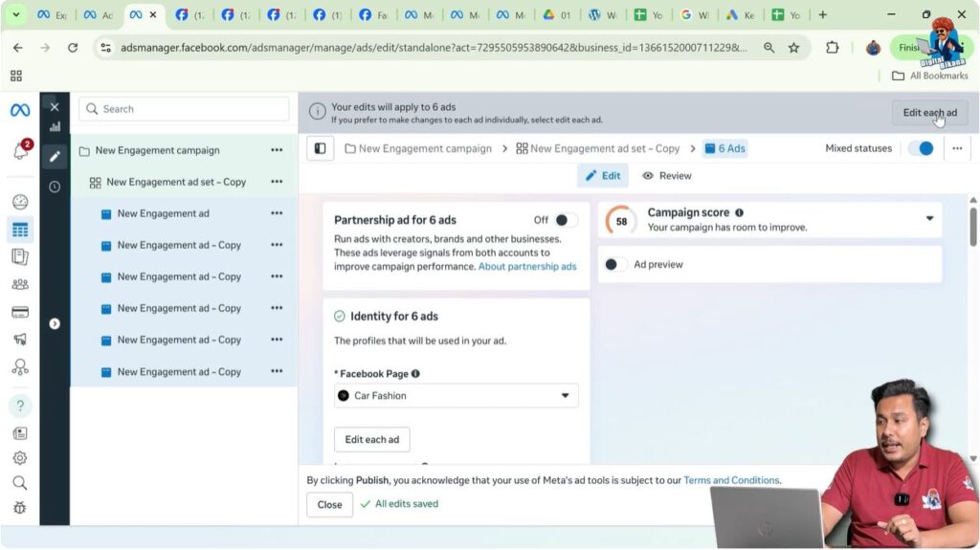The width and height of the screenshot is (980, 550).
Task: Select Campaigns table icon in sidebar
Action: [20, 230]
